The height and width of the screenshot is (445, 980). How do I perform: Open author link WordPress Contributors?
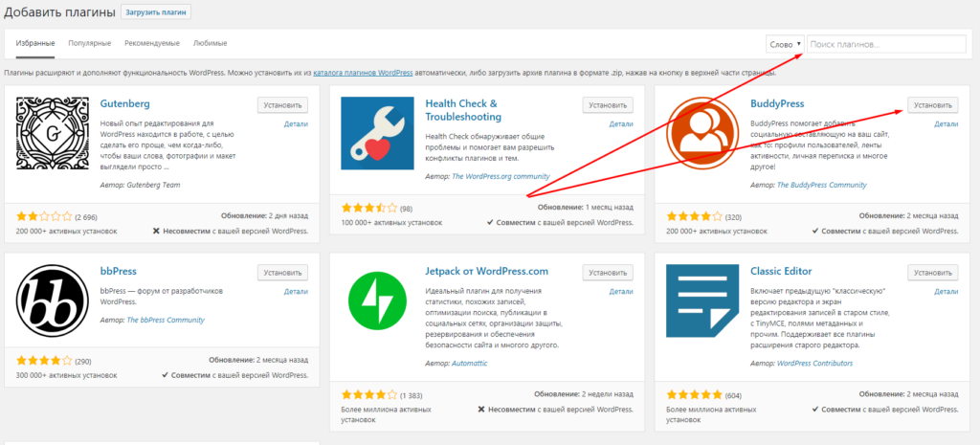pos(815,363)
